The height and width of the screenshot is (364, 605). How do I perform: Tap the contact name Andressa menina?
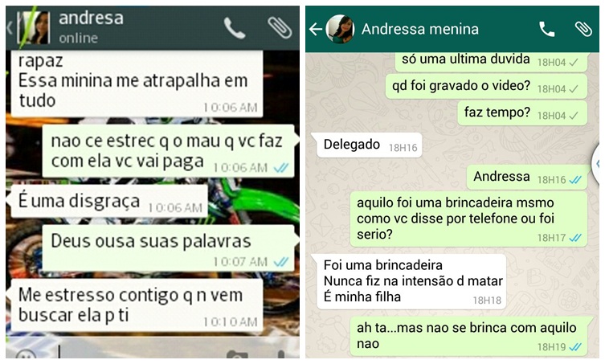(x=419, y=29)
